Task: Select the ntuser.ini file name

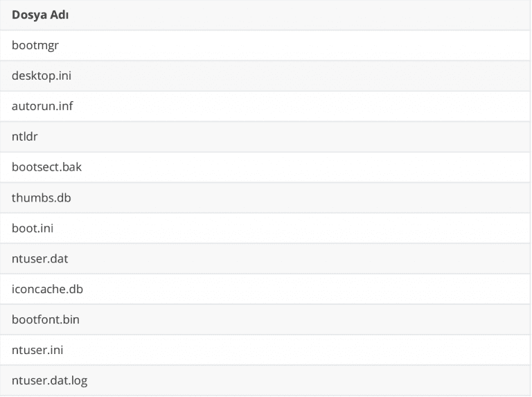Action: 37,350
